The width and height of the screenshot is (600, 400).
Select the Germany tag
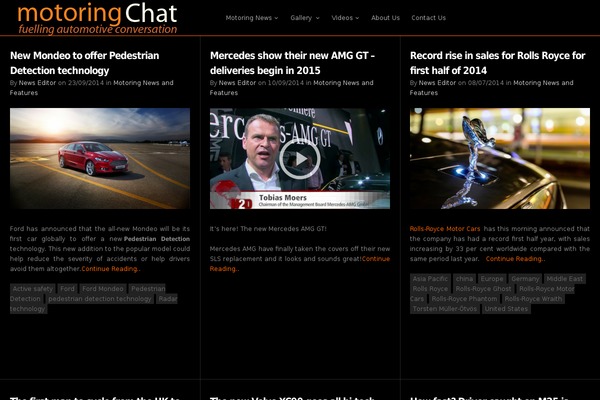(525, 279)
